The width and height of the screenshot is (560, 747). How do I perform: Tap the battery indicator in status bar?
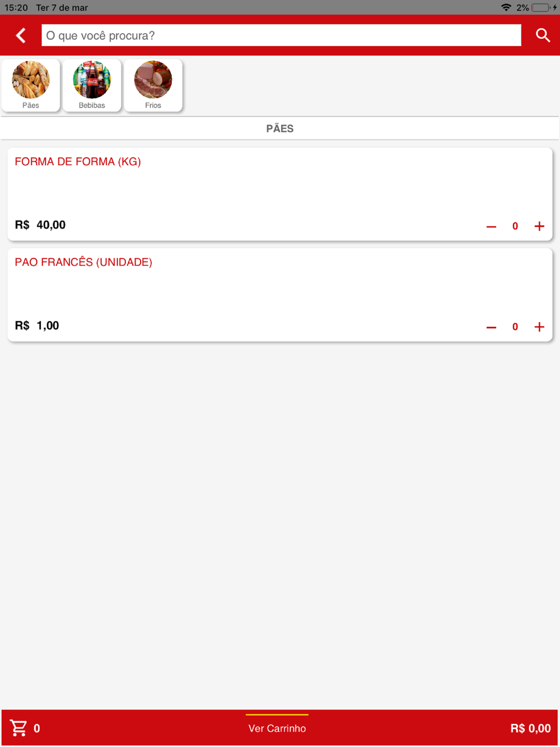coord(540,7)
